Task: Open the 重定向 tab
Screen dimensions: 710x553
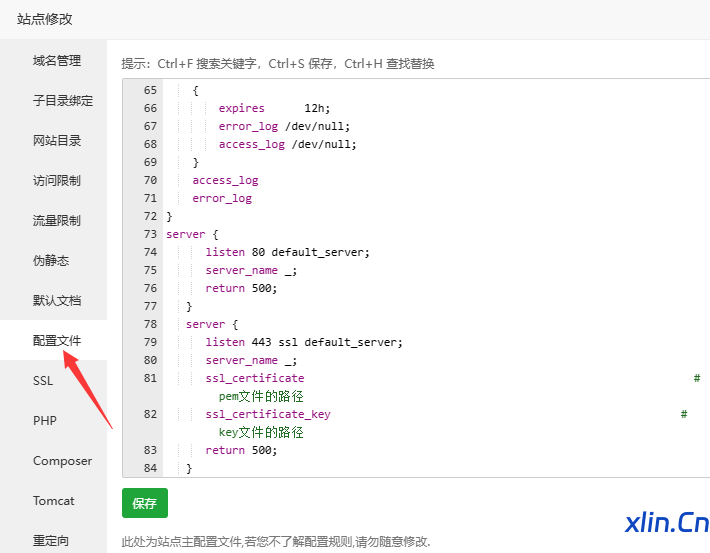Action: click(x=50, y=541)
